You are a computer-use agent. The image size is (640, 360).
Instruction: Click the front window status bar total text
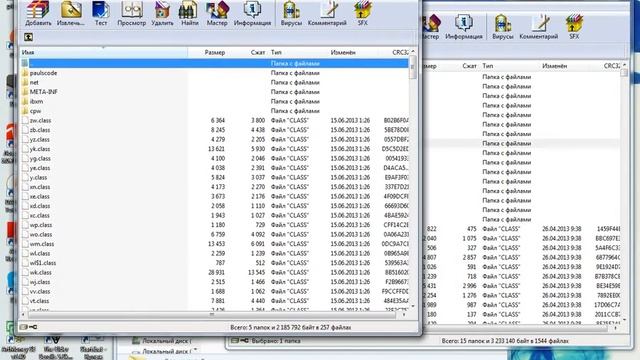(290, 327)
